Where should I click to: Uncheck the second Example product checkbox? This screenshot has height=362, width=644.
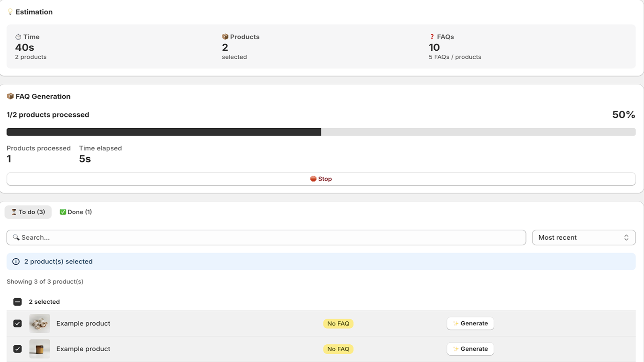(17, 349)
